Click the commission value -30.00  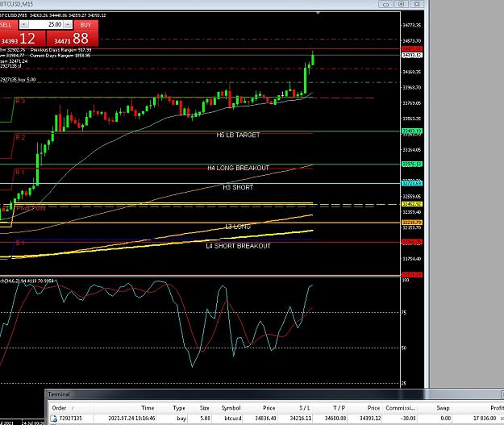(409, 419)
